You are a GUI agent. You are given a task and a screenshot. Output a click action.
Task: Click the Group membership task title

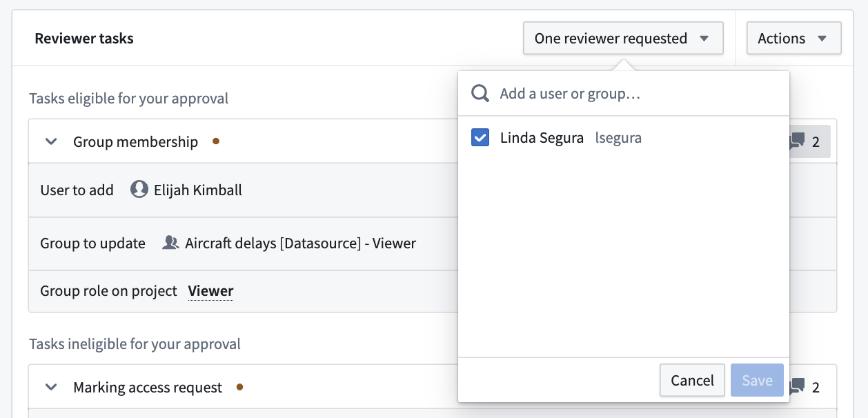[135, 142]
